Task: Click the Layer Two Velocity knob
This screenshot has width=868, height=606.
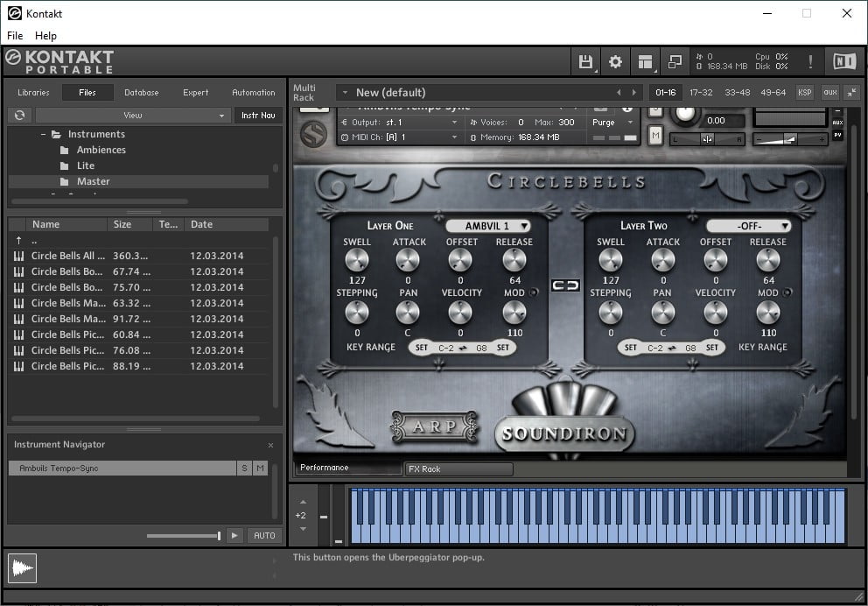Action: 715,313
